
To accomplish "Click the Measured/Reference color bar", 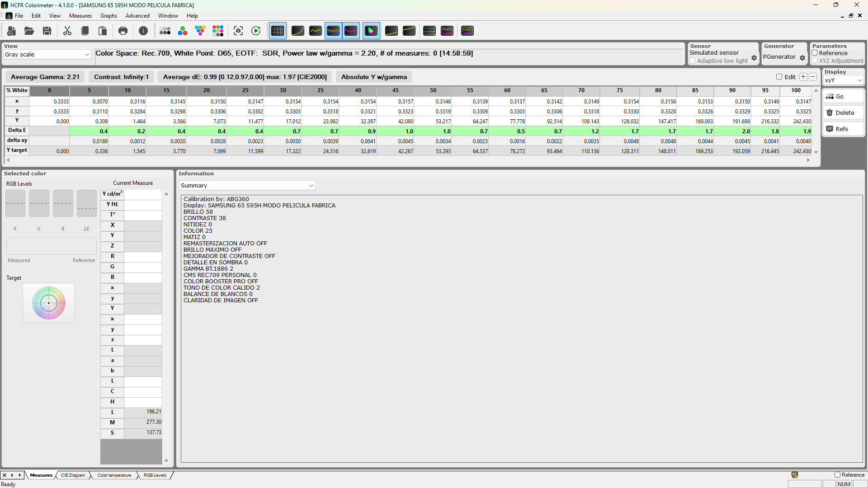I will click(x=52, y=246).
